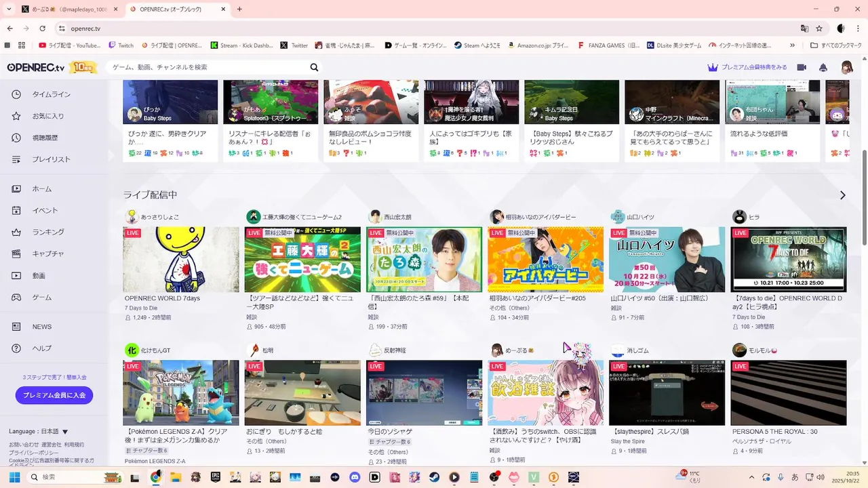Click the translate page icon
Screen dimensions: 868x488
click(804, 28)
